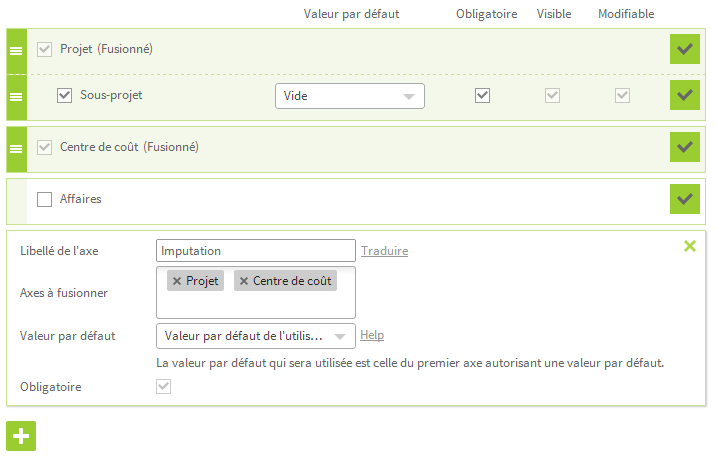
Task: Open the Help link
Action: point(372,335)
